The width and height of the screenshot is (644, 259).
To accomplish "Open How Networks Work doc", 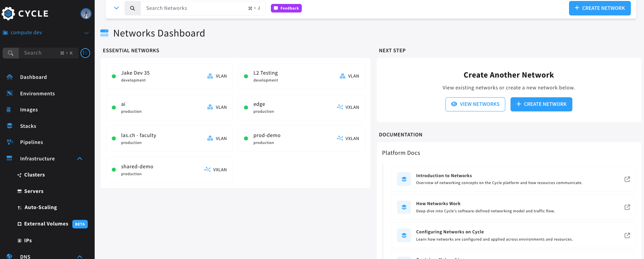I will (513, 207).
